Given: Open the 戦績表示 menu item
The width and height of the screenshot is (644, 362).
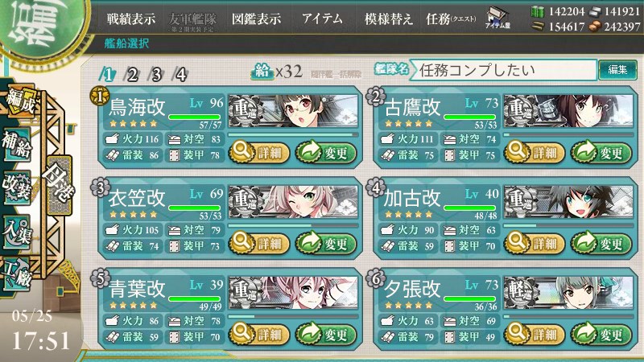Looking at the screenshot, I should click(x=131, y=19).
